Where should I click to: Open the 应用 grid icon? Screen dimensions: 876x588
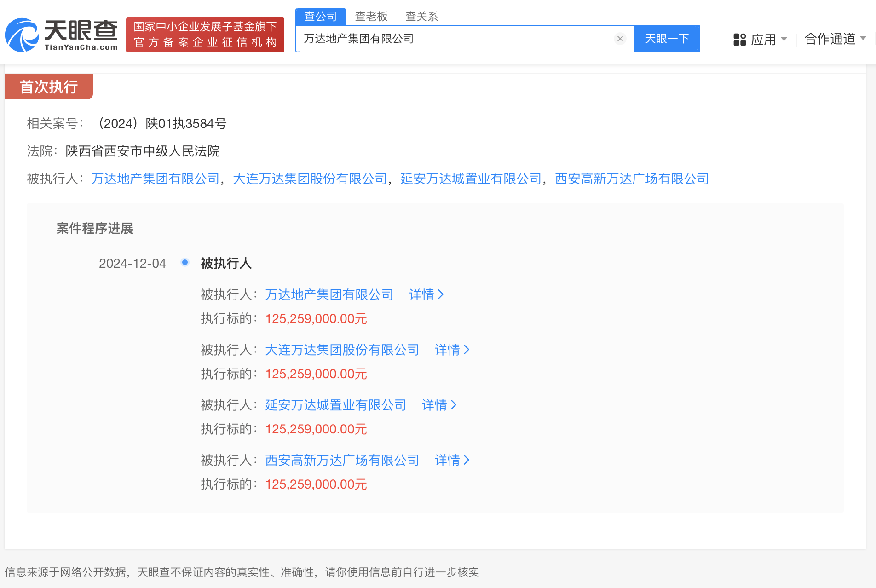739,40
